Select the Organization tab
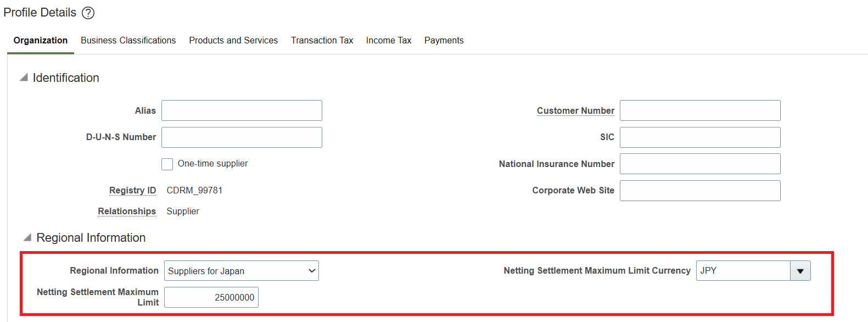Viewport: 868px width, 322px height. [x=41, y=41]
